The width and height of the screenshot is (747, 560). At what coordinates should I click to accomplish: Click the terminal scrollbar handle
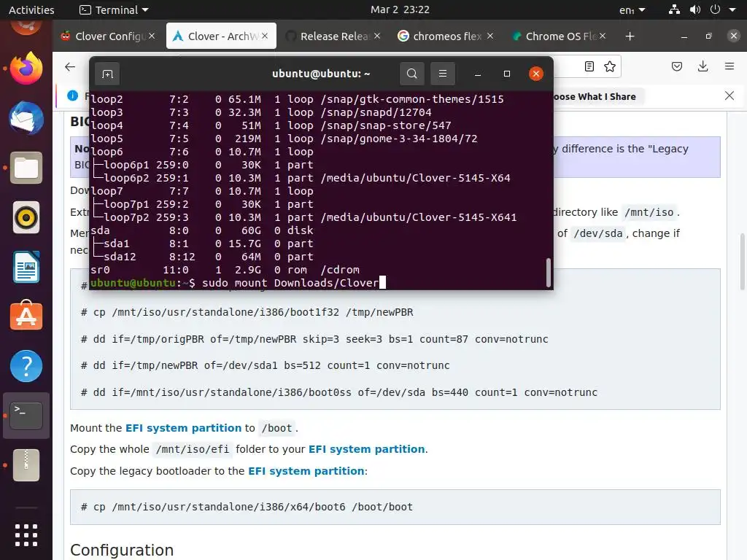[549, 273]
